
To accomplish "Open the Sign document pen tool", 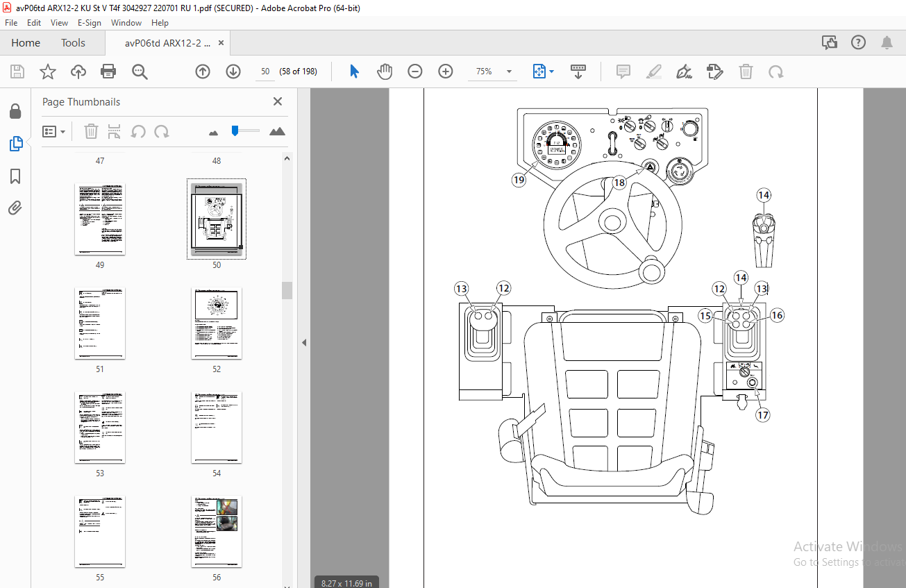I will [685, 72].
